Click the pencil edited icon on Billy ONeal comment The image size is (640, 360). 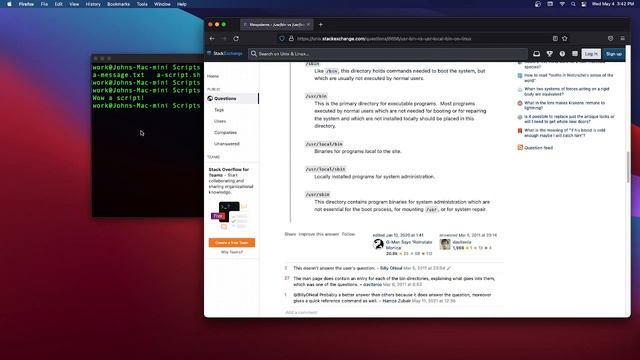pyautogui.click(x=449, y=268)
